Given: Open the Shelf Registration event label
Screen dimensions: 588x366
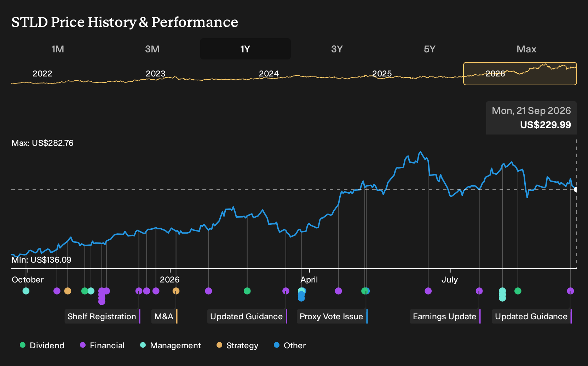Looking at the screenshot, I should [x=102, y=316].
